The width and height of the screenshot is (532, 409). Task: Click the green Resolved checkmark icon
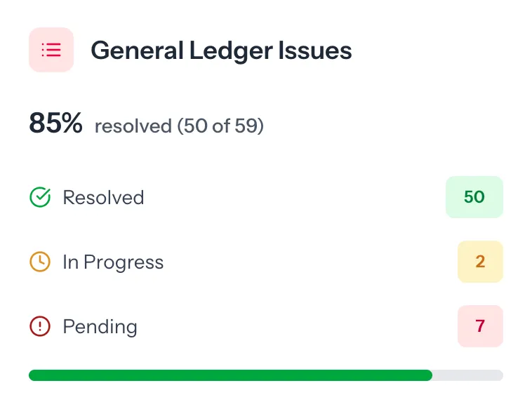(40, 198)
